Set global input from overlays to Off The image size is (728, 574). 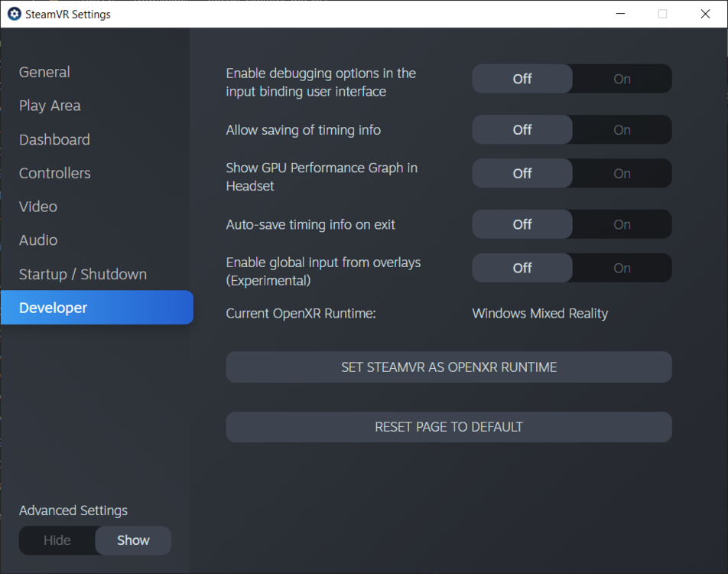522,268
